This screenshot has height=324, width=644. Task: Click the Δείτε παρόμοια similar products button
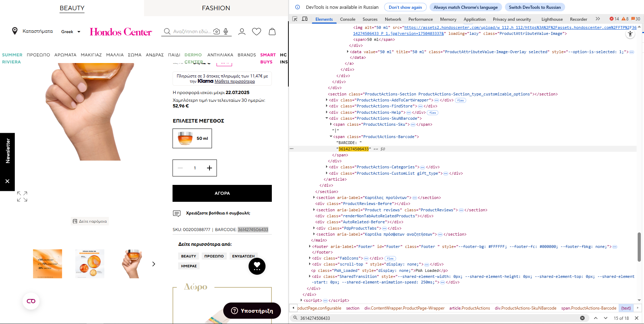click(x=90, y=221)
